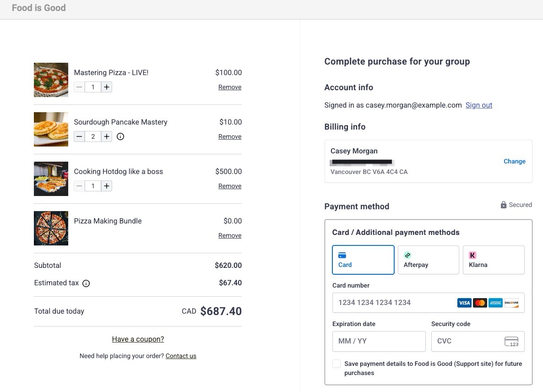Click plus icon for Sourdough Pancake Mastery
543x392 pixels.
[107, 136]
